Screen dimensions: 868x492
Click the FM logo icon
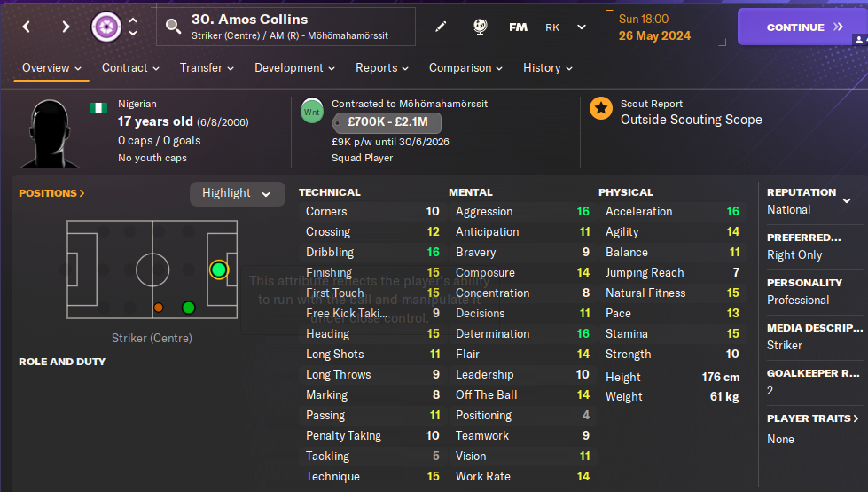coord(518,27)
